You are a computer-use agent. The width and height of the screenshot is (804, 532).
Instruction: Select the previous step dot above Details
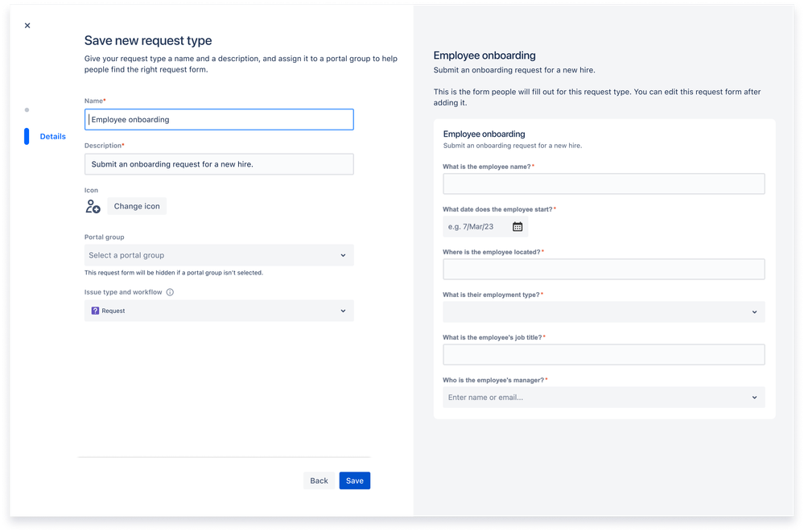pyautogui.click(x=27, y=109)
